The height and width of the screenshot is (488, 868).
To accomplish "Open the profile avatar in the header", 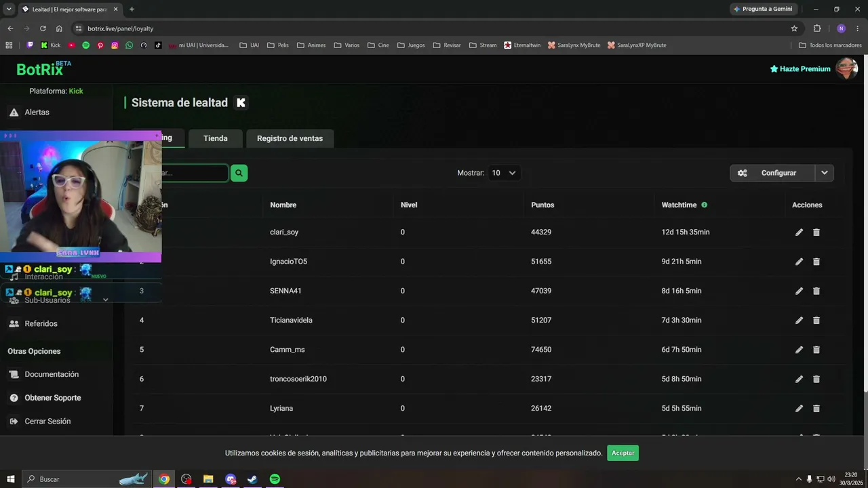I will 846,68.
